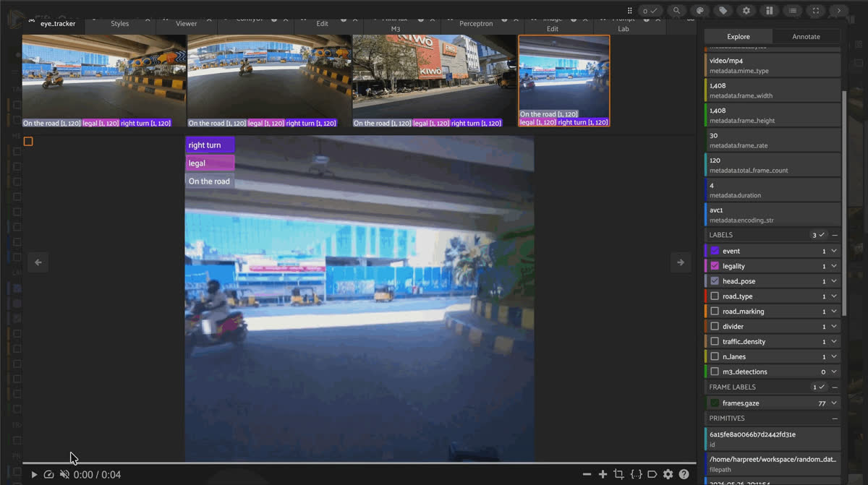
Task: Click the fullscreen icon in top bar
Action: 816,10
